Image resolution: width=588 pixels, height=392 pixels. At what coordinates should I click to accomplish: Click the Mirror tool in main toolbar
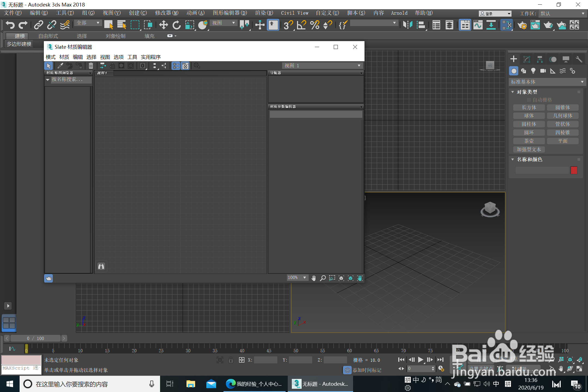408,25
